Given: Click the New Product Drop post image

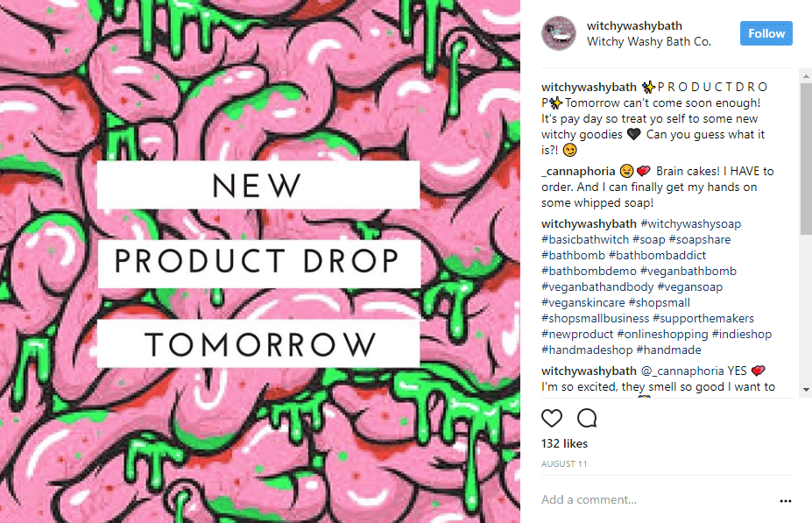Looking at the screenshot, I should 260,261.
